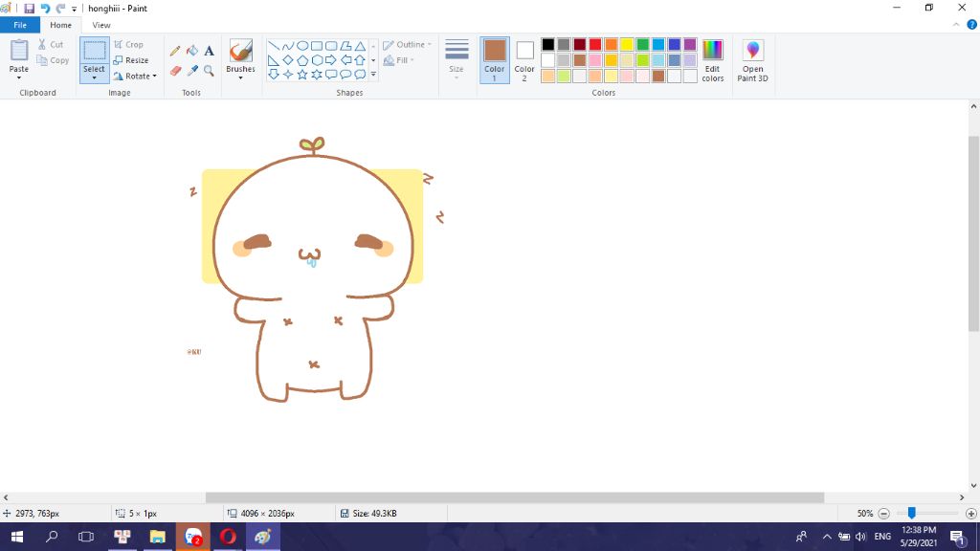The height and width of the screenshot is (551, 980).
Task: Choose the Up arrow shape
Action: (360, 60)
